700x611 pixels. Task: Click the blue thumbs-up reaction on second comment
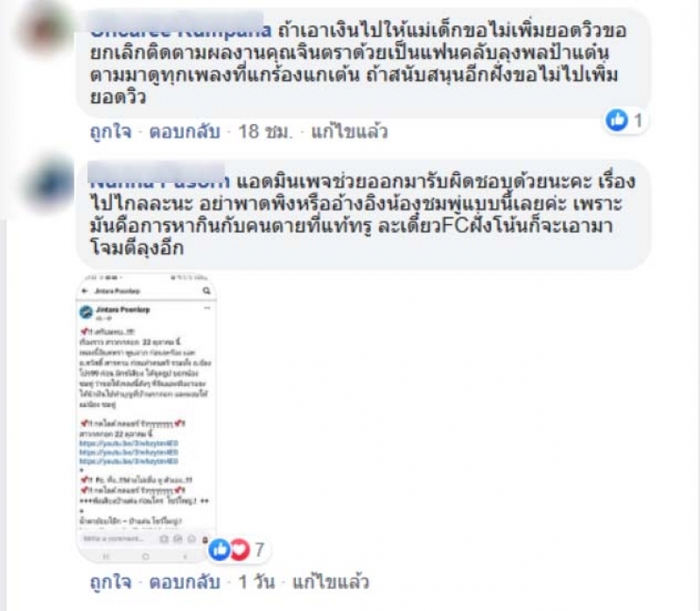coord(220,550)
